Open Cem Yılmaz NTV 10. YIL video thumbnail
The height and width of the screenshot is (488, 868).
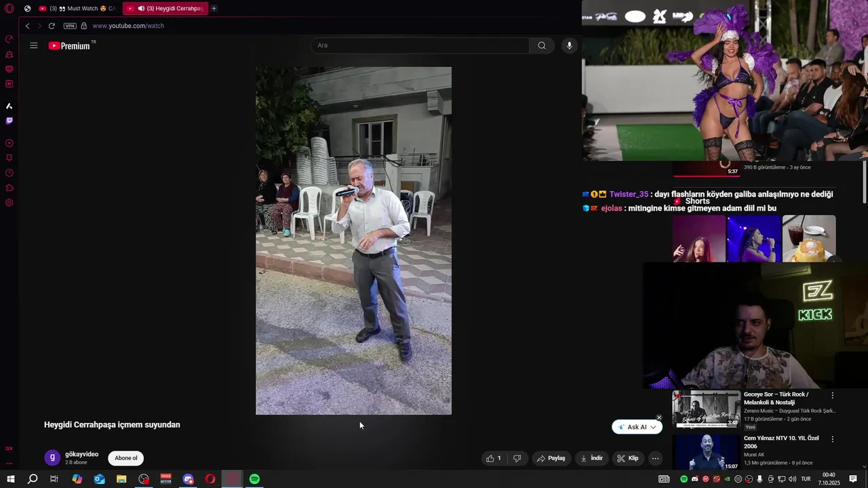click(706, 453)
